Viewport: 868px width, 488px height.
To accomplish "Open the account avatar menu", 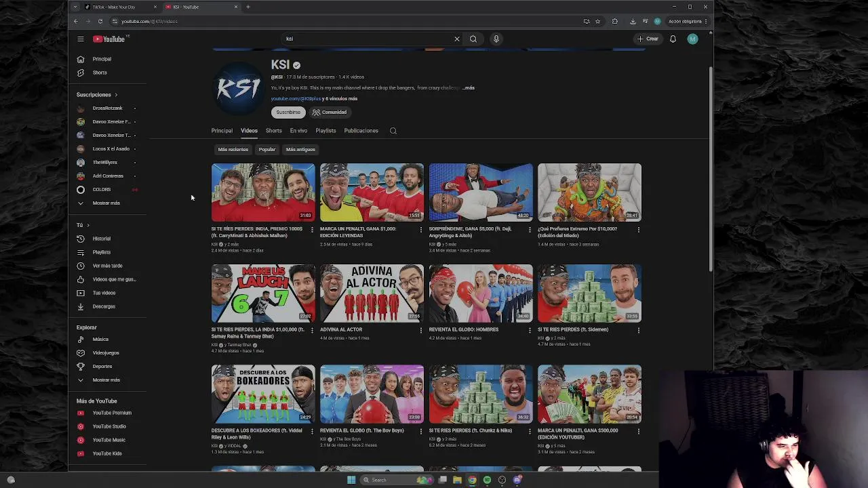I will 692,39.
